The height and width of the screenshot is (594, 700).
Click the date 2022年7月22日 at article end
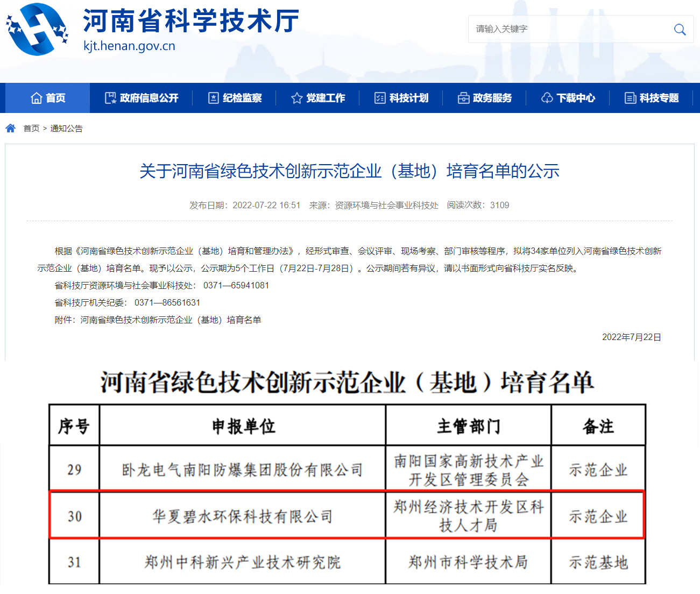(632, 337)
